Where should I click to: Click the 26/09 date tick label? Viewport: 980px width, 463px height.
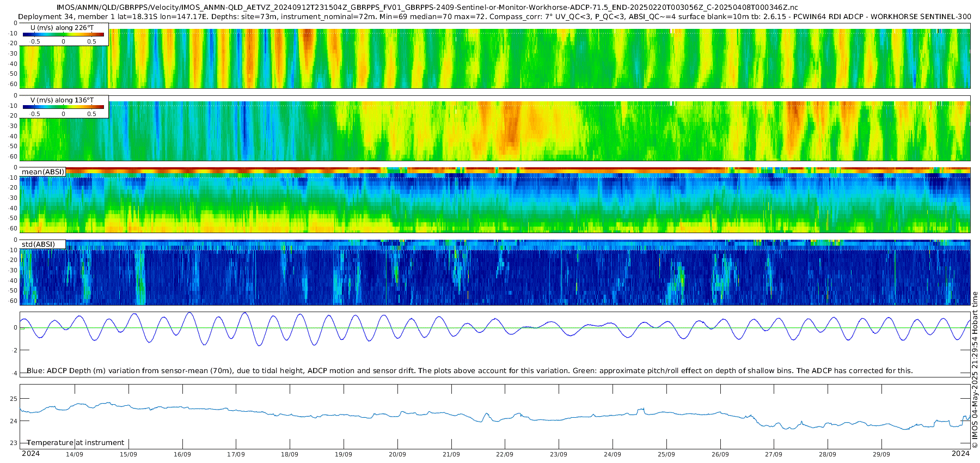720,454
